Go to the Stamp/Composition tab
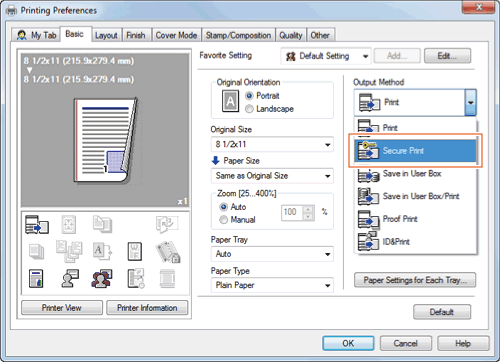 [238, 35]
